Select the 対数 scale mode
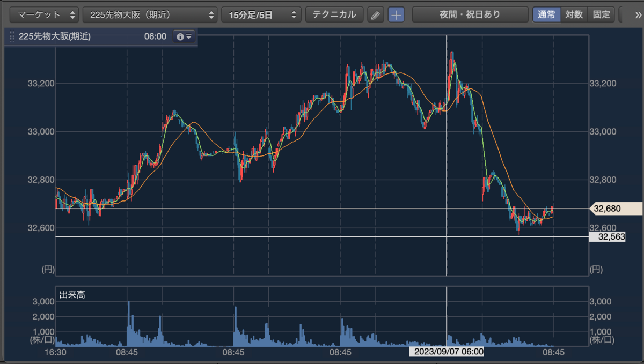 (574, 14)
